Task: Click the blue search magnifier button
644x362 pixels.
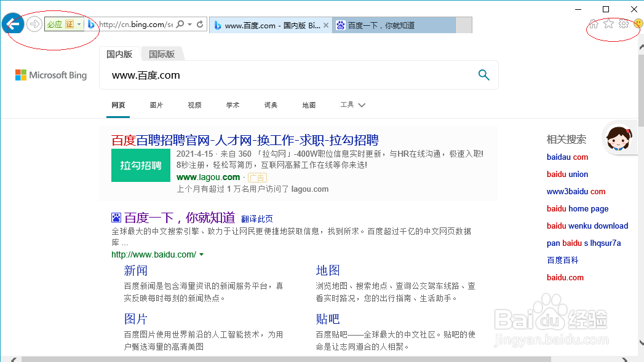Action: (484, 75)
